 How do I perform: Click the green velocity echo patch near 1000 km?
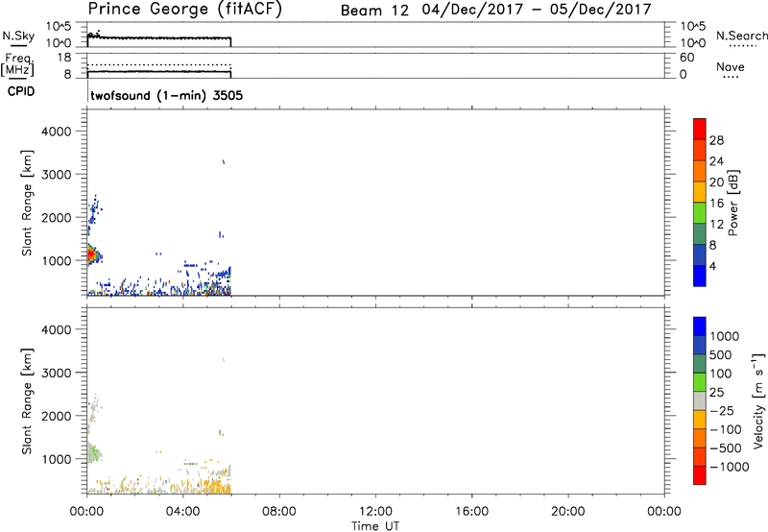point(93,452)
